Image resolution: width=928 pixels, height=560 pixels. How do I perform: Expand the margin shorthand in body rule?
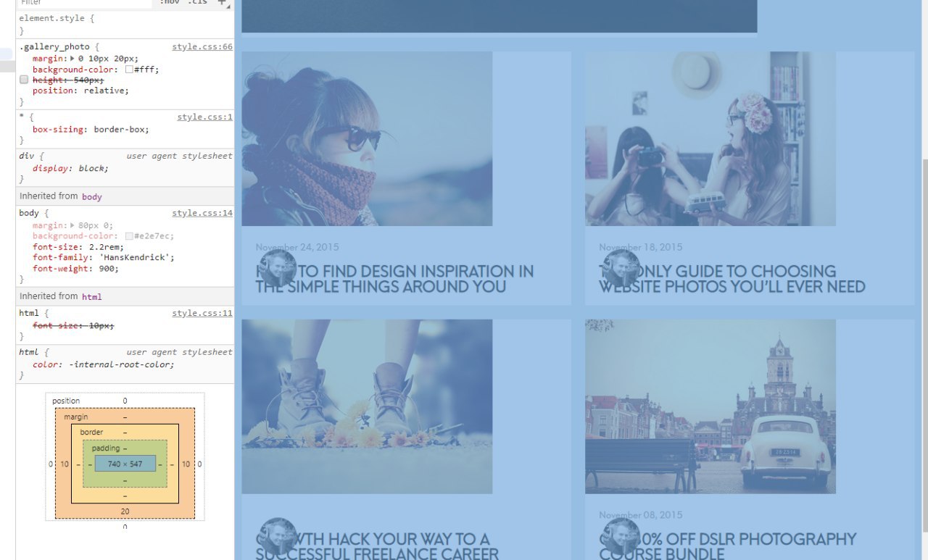[x=72, y=225]
